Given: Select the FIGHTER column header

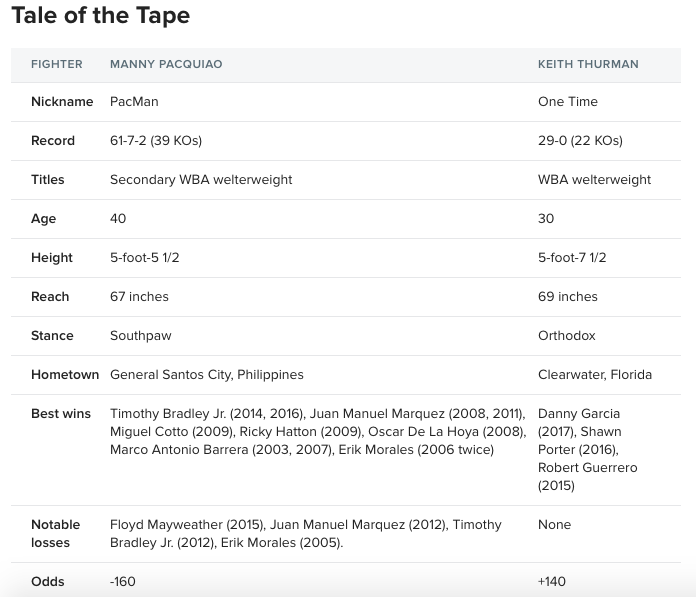Looking at the screenshot, I should click(x=57, y=64).
